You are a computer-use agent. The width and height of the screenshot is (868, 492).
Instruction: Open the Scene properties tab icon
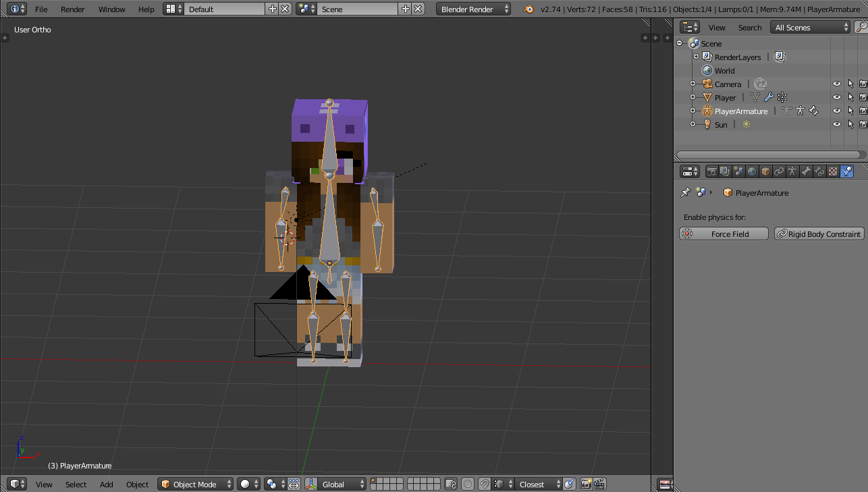click(738, 171)
